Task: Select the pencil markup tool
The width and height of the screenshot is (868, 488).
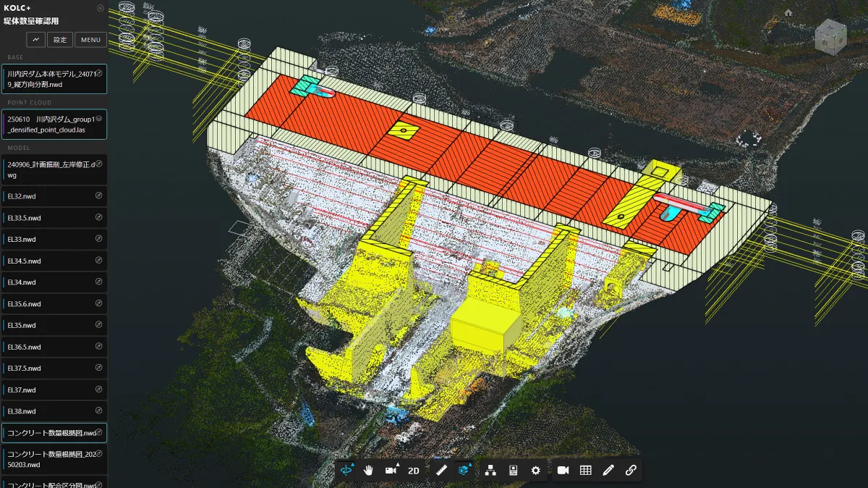Action: pyautogui.click(x=608, y=470)
